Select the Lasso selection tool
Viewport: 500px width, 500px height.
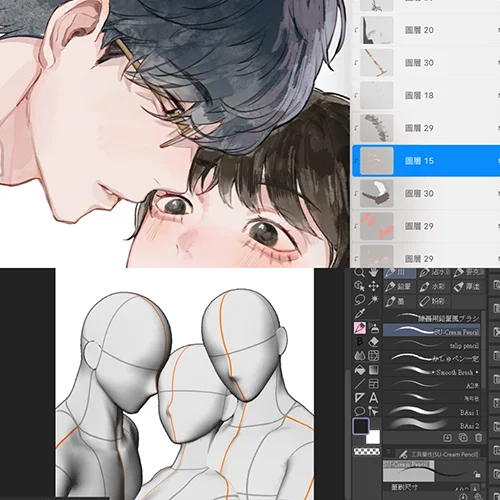click(x=359, y=300)
